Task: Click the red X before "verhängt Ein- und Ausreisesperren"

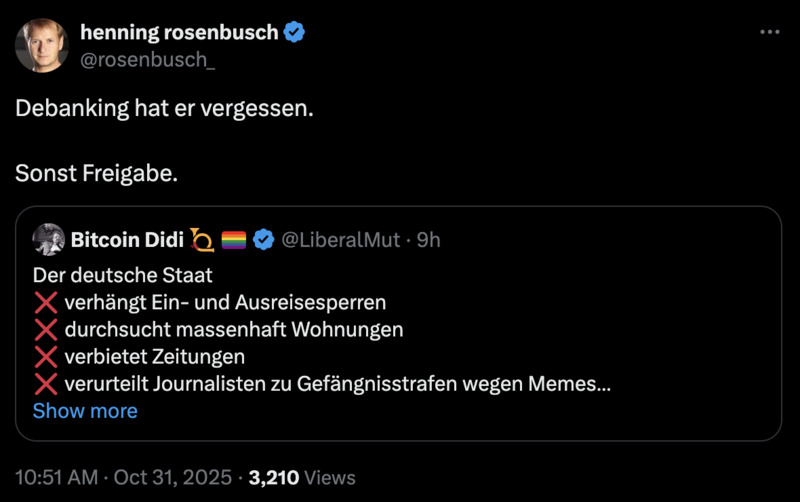Action: 46,302
